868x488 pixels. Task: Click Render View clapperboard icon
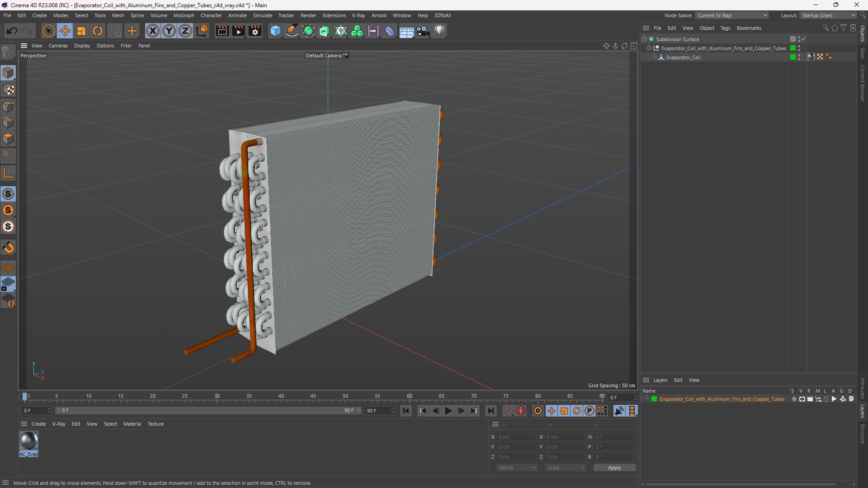pyautogui.click(x=222, y=31)
